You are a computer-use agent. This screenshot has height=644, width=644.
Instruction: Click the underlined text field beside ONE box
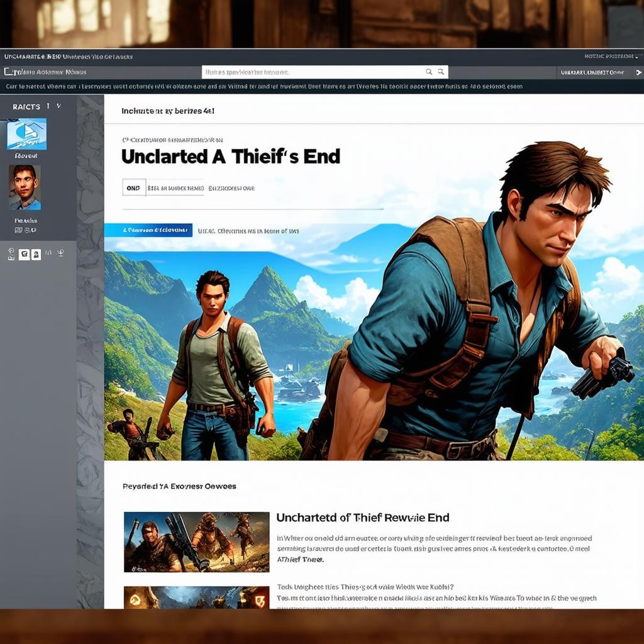[x=175, y=187]
